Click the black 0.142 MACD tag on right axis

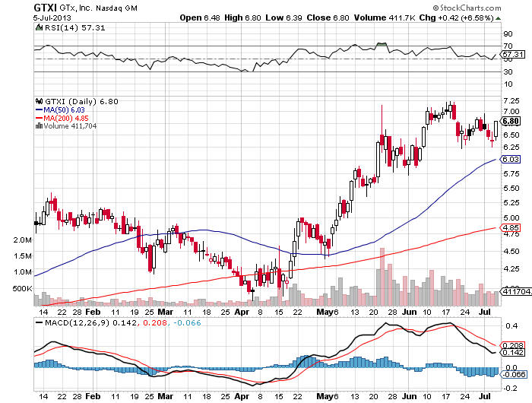point(513,352)
